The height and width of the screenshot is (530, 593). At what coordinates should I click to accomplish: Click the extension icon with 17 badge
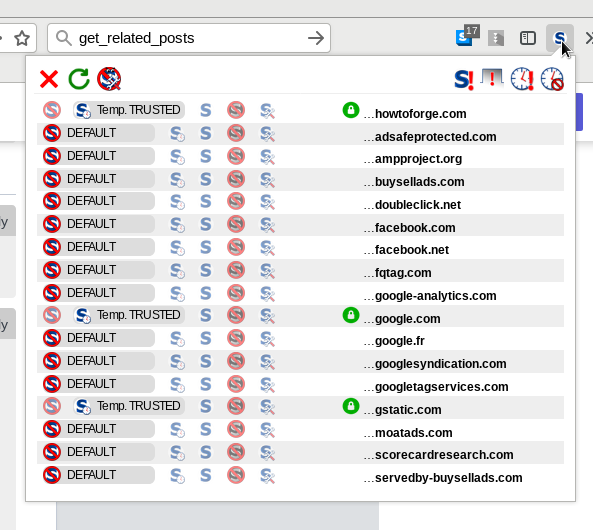click(x=467, y=36)
